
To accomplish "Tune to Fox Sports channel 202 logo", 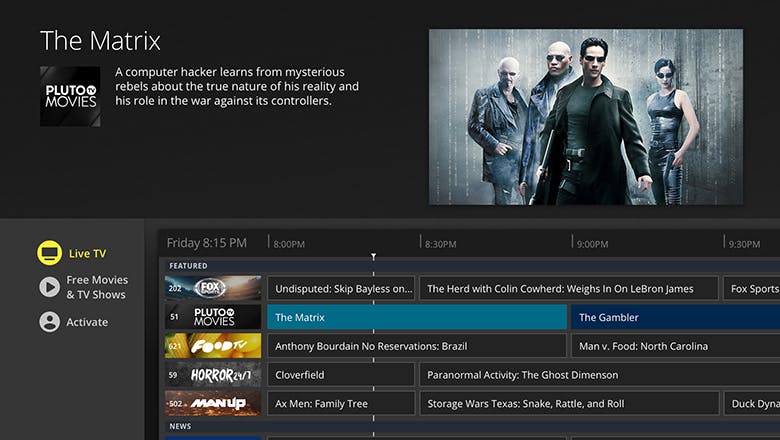I will pyautogui.click(x=213, y=288).
